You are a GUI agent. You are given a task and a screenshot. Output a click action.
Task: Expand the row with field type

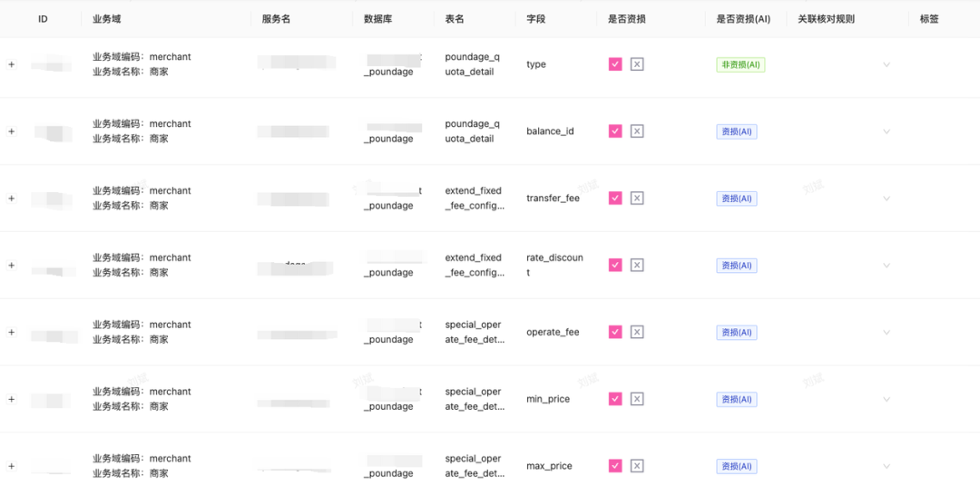pos(11,64)
